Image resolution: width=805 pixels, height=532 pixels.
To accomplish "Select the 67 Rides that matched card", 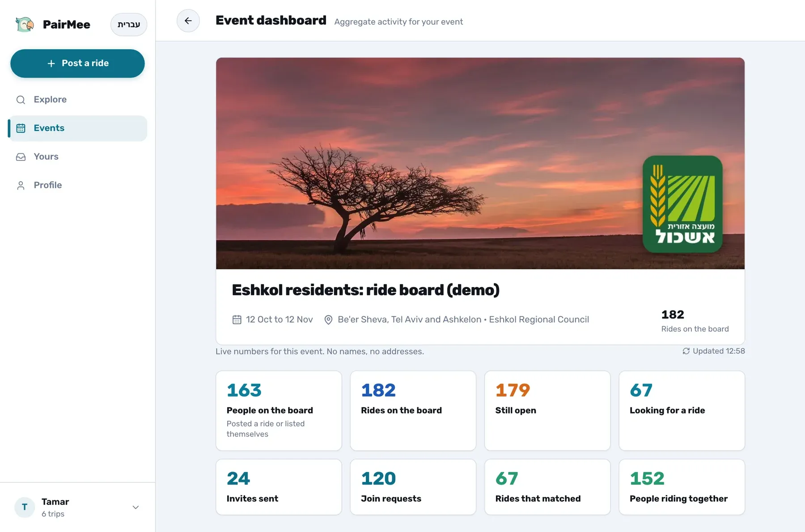I will pos(547,487).
